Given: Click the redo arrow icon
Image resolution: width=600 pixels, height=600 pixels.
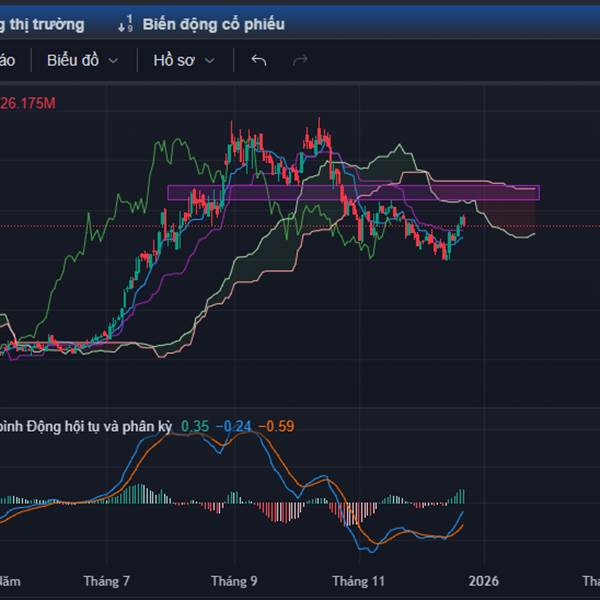Looking at the screenshot, I should pyautogui.click(x=300, y=61).
